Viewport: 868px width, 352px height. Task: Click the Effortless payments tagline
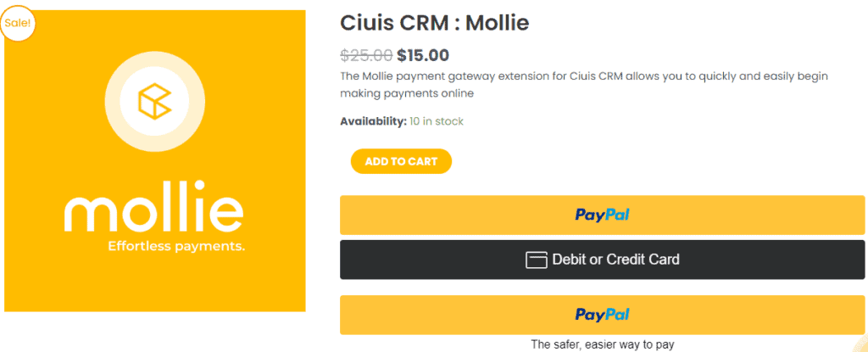click(x=176, y=246)
